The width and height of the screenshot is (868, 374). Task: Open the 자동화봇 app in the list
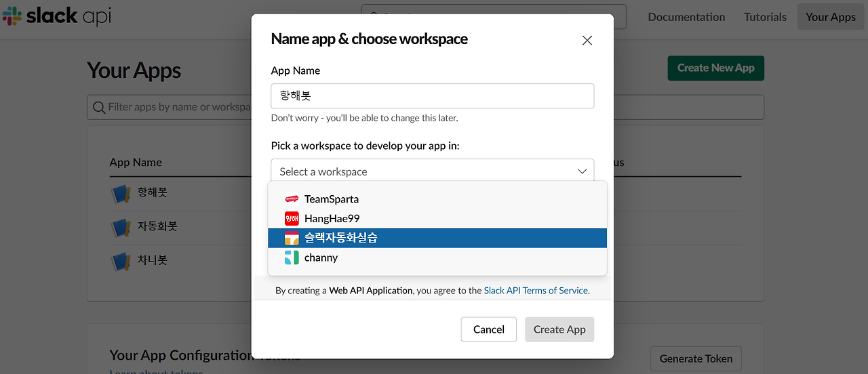tap(157, 226)
